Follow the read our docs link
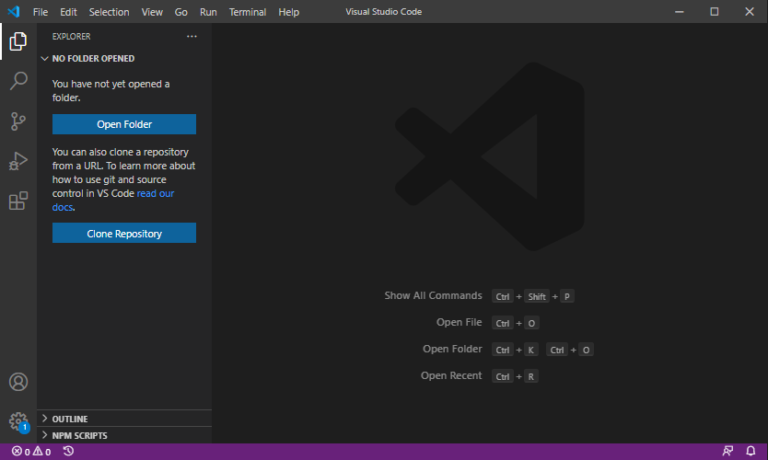Viewport: 768px width, 460px height. [155, 194]
